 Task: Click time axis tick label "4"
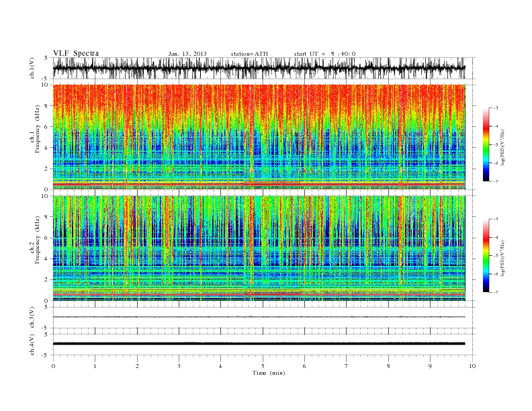point(221,366)
